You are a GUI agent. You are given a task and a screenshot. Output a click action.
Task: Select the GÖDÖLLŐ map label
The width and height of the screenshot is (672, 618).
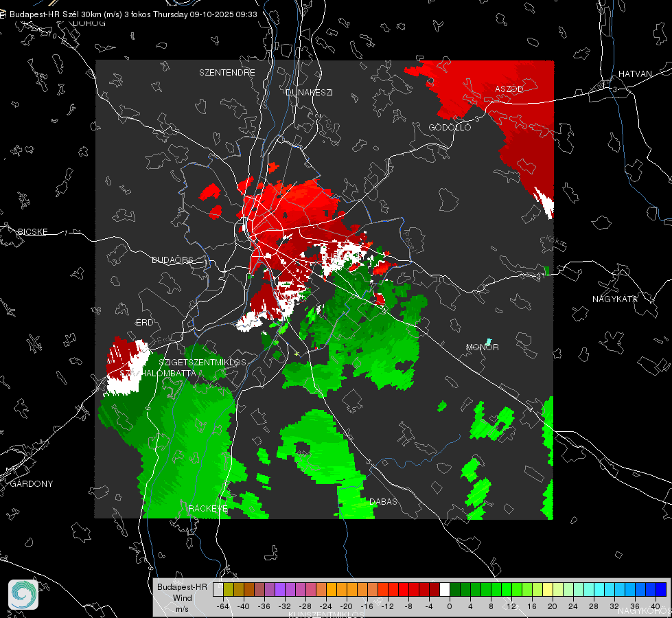pyautogui.click(x=450, y=127)
